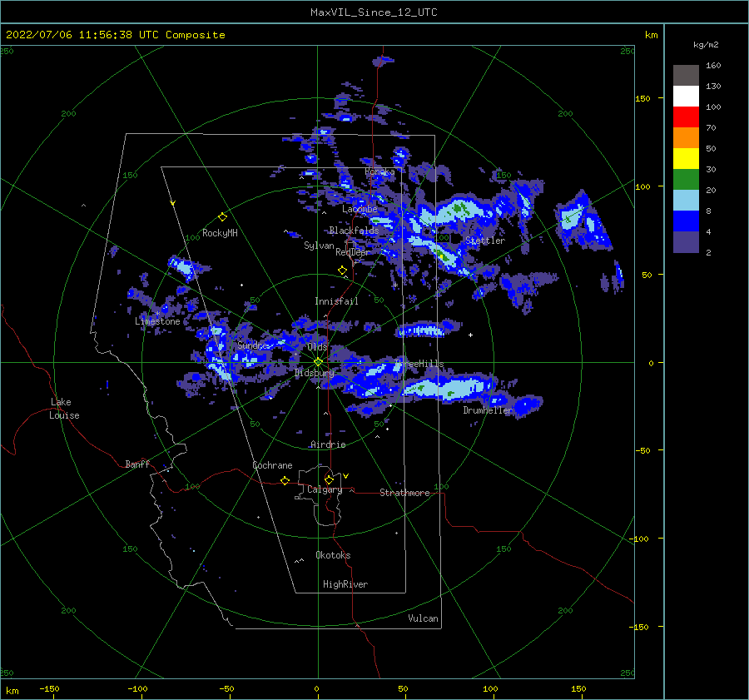Screen dimensions: 749x700
Task: Click the RedDeer city label
Action: 353,252
